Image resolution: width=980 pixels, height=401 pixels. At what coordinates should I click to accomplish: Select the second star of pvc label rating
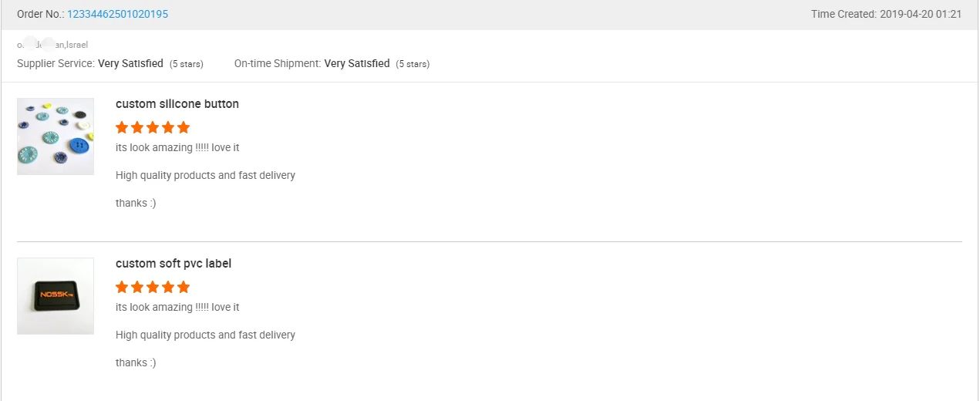click(x=137, y=287)
